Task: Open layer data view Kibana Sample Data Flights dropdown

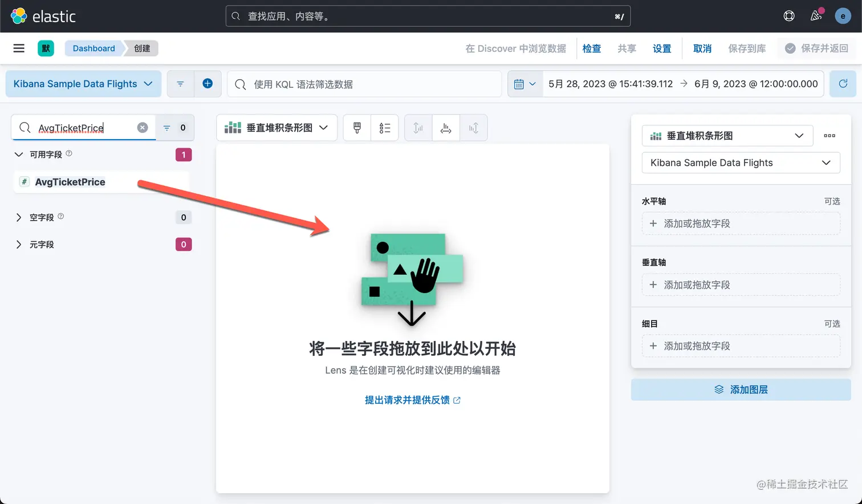Action: [741, 162]
